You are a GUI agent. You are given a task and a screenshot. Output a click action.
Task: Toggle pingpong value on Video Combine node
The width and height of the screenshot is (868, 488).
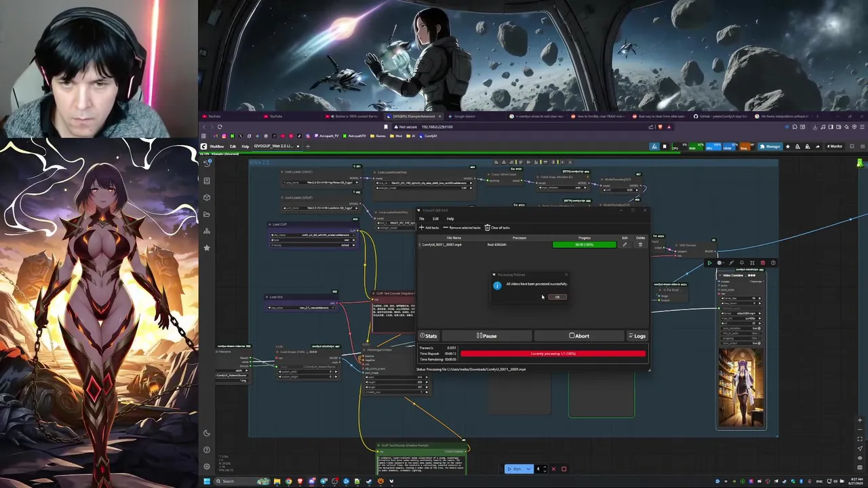(741, 338)
